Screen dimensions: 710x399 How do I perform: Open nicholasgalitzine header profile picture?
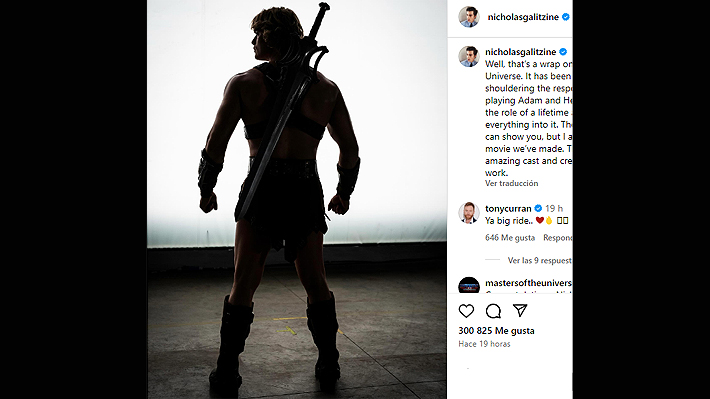pyautogui.click(x=469, y=17)
